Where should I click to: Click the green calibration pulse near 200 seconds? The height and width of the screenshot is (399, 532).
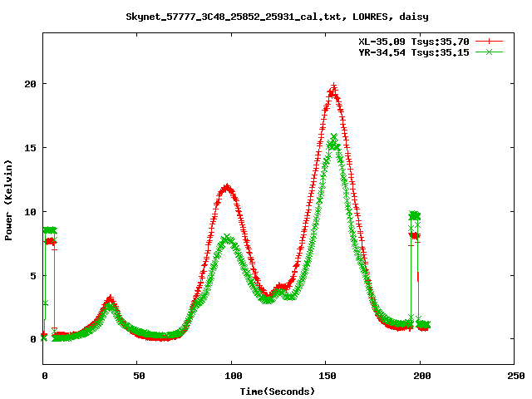(415, 215)
